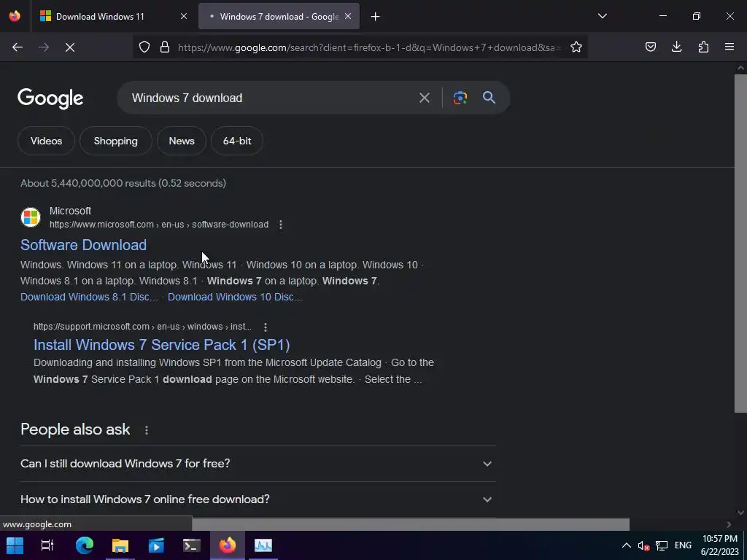Bookmark this page with the star icon
Screen dimensions: 747x560
[x=576, y=47]
